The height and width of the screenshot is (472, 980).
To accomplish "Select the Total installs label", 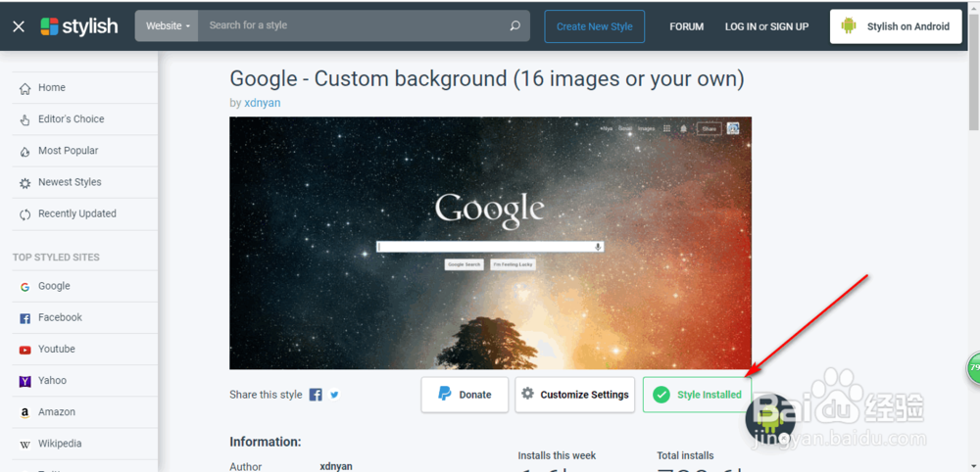I will click(x=685, y=455).
